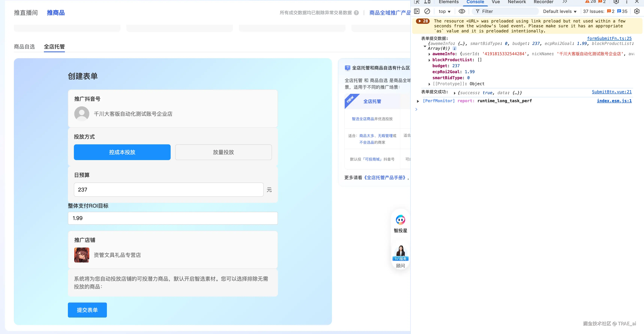Open Default levels dropdown
The image size is (644, 334).
[x=559, y=11]
